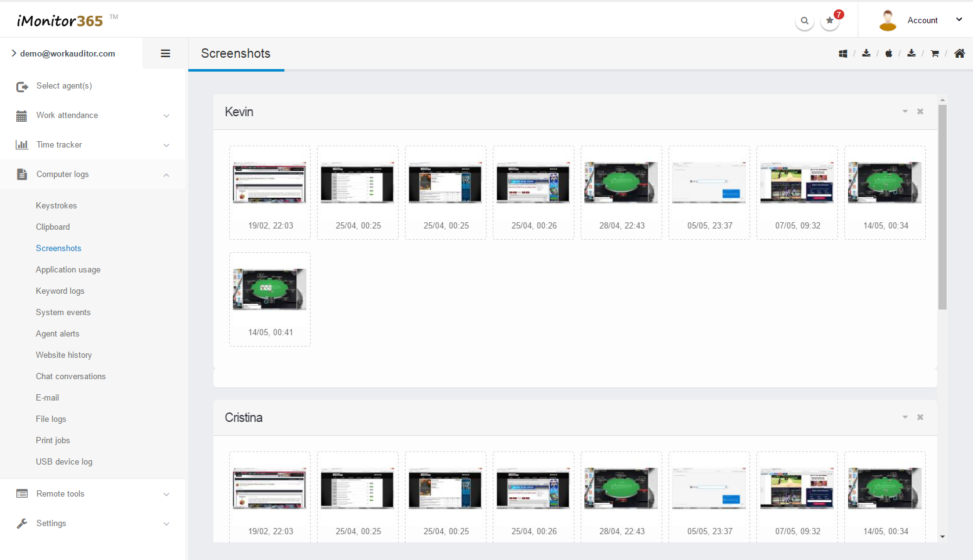This screenshot has height=560, width=973.
Task: Click the Apple logo icon
Action: 889,54
